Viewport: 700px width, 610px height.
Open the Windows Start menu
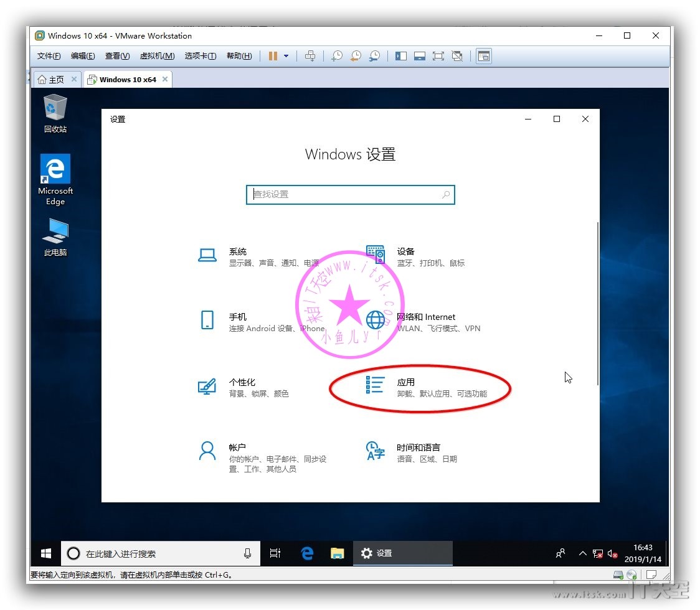coord(46,553)
